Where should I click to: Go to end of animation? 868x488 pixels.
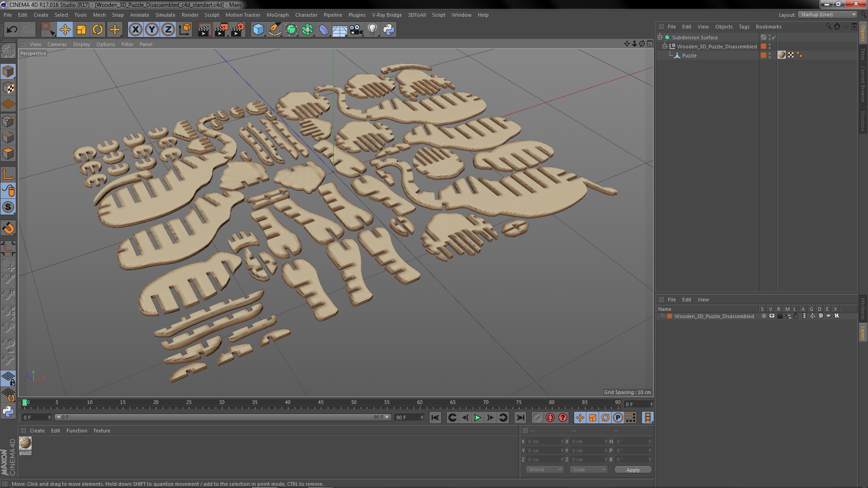point(520,418)
